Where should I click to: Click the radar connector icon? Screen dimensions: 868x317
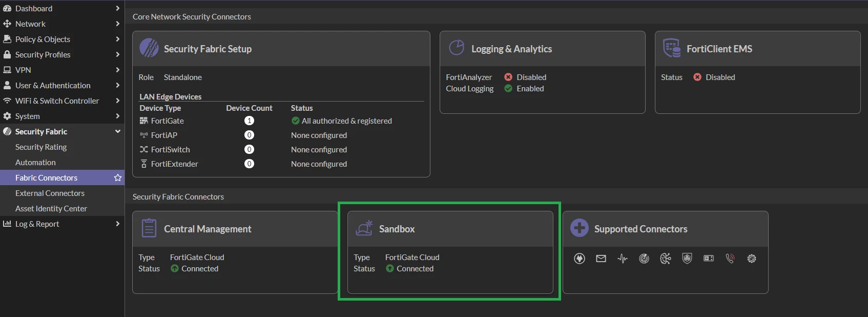tap(644, 259)
